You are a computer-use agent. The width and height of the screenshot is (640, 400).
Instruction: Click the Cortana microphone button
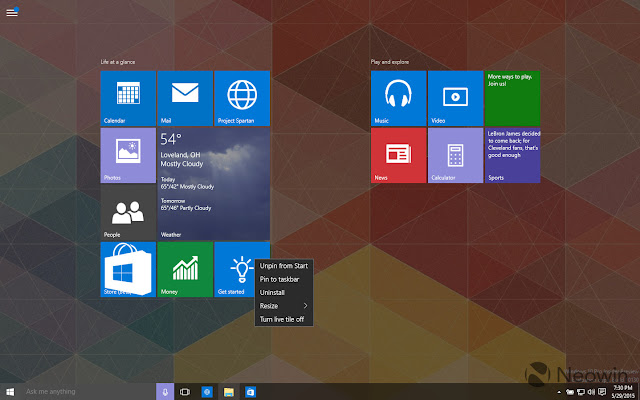pyautogui.click(x=165, y=392)
